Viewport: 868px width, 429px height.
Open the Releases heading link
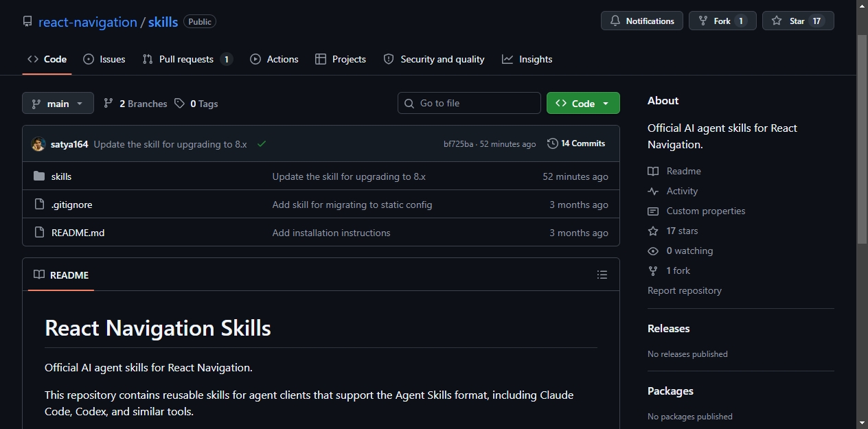669,328
